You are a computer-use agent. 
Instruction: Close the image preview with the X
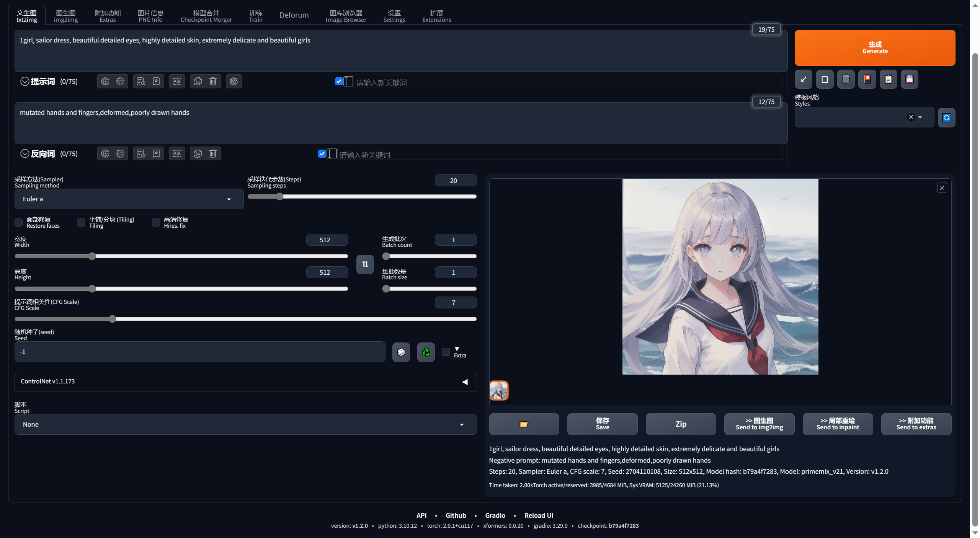click(x=942, y=187)
